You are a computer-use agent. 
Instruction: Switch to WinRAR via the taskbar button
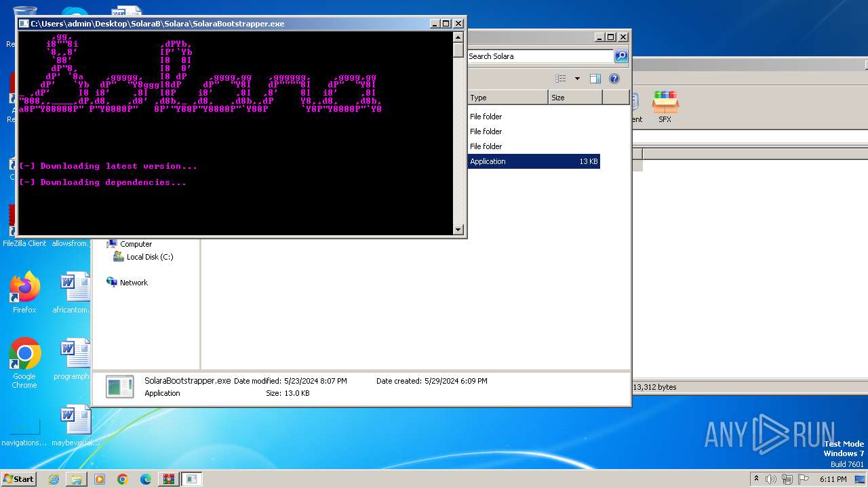168,479
